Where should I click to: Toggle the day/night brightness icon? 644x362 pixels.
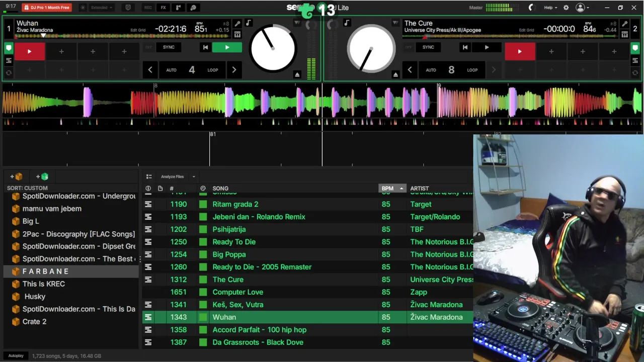83,8
